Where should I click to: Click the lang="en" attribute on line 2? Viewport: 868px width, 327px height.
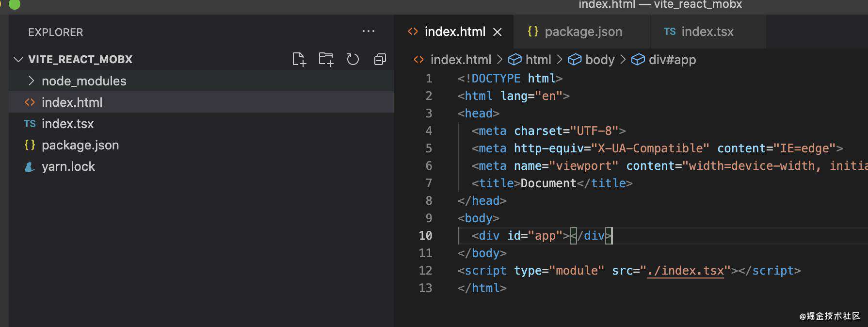[531, 96]
